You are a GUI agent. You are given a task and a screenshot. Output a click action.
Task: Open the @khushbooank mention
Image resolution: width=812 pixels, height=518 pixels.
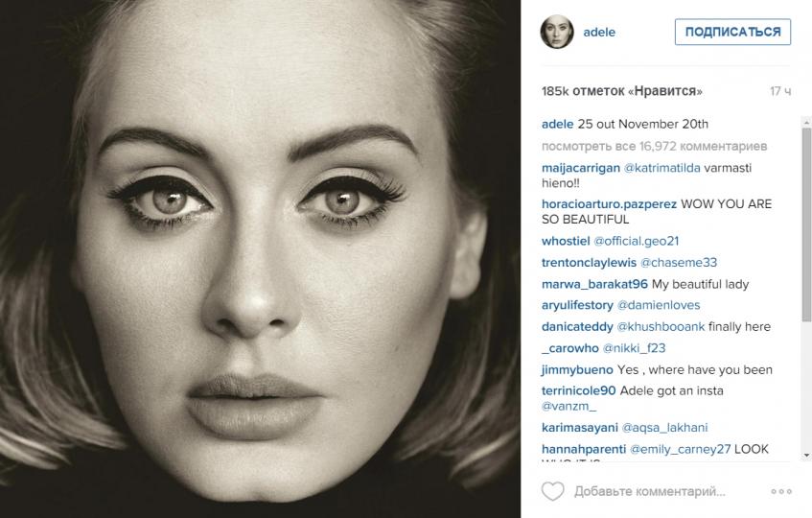click(x=661, y=327)
